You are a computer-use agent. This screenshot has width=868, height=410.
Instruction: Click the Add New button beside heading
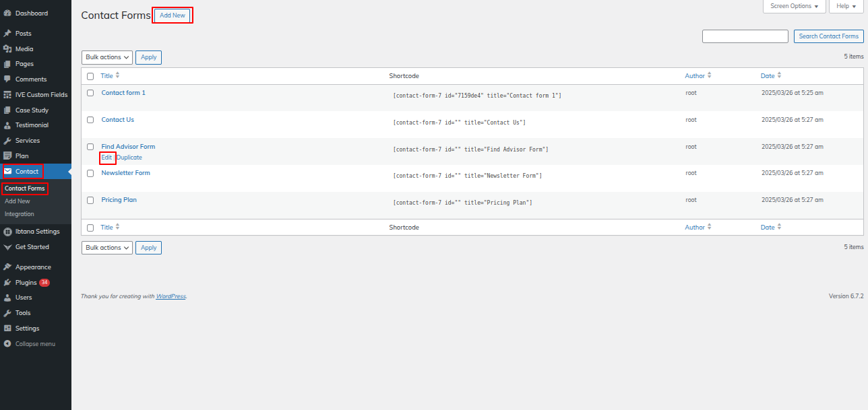(173, 15)
